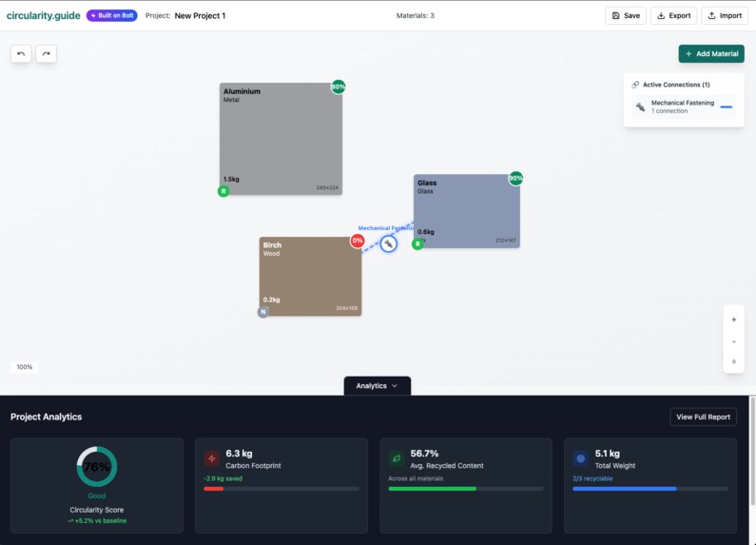Zoom in with the plus control

tap(734, 320)
